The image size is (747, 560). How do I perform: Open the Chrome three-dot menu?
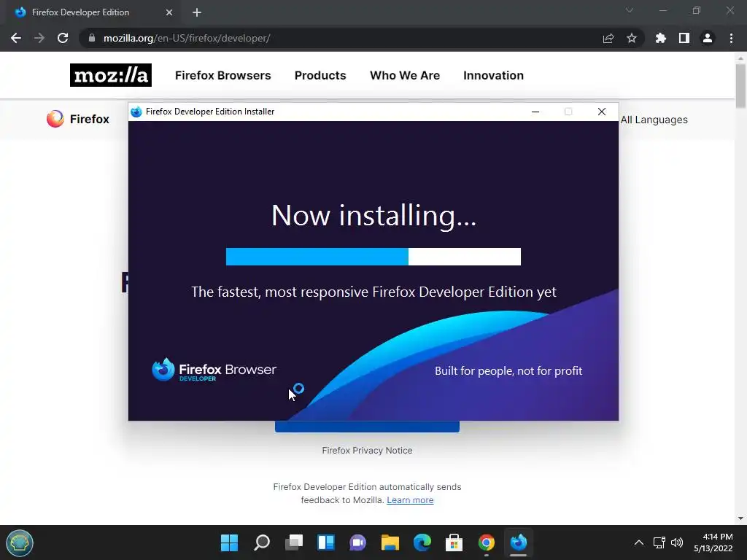731,38
